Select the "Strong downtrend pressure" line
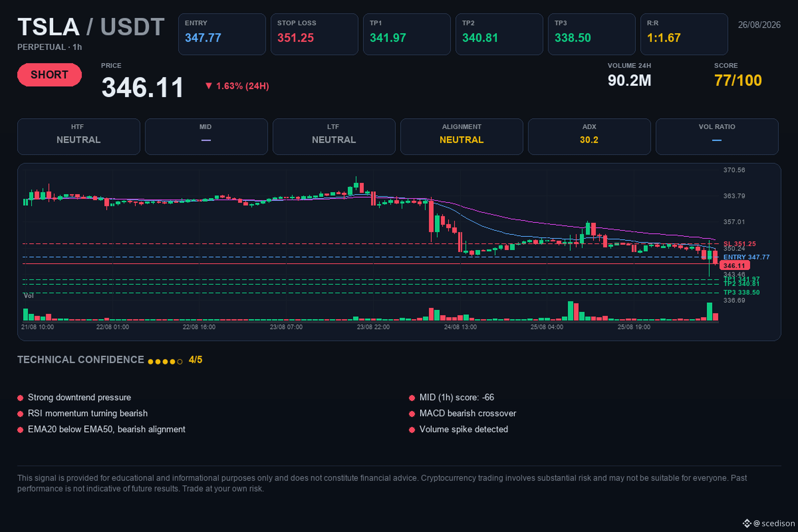The width and height of the screenshot is (798, 532). pyautogui.click(x=79, y=397)
